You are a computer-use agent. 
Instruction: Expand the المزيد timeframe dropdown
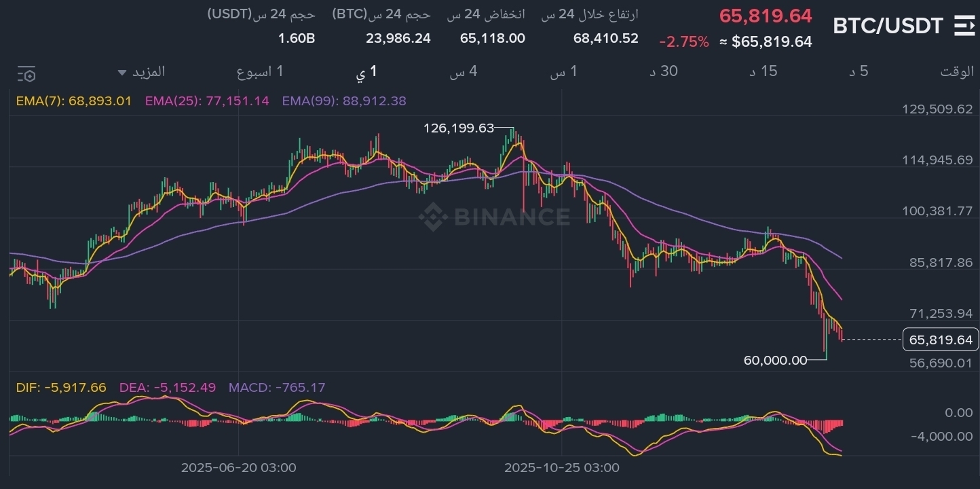coord(141,71)
